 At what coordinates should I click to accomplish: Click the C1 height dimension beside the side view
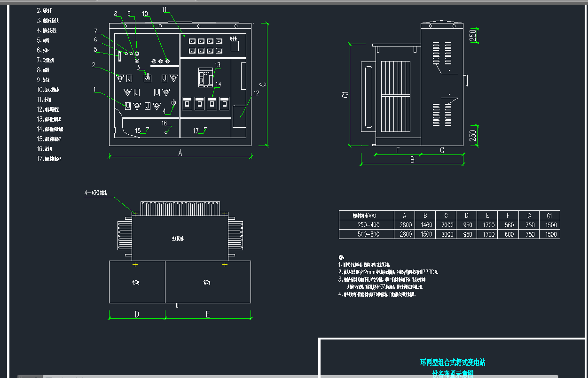345,94
